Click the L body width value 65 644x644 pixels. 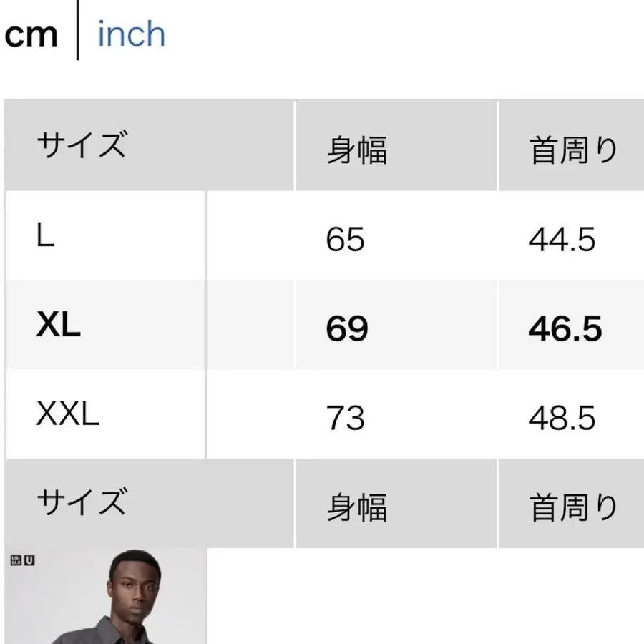345,240
